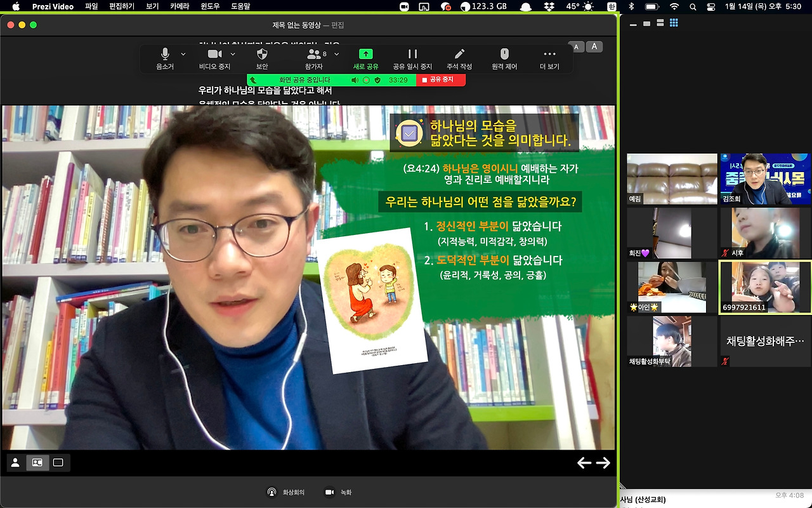Mute the microphone with 음소거
This screenshot has height=508, width=812.
[165, 59]
